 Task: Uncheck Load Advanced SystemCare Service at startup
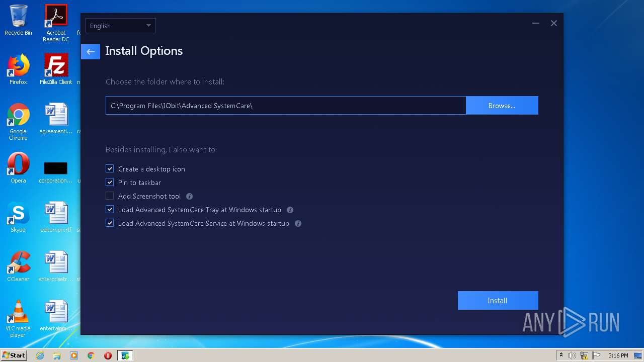(110, 223)
